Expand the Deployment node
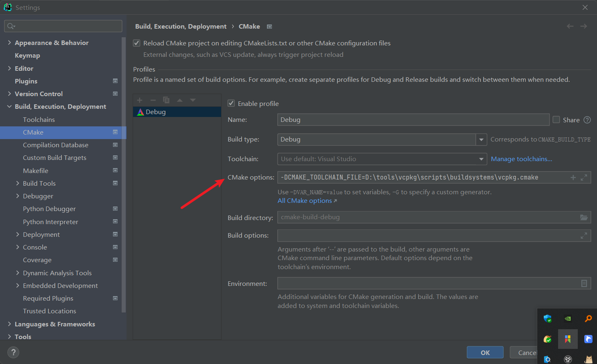The width and height of the screenshot is (597, 364). click(18, 234)
